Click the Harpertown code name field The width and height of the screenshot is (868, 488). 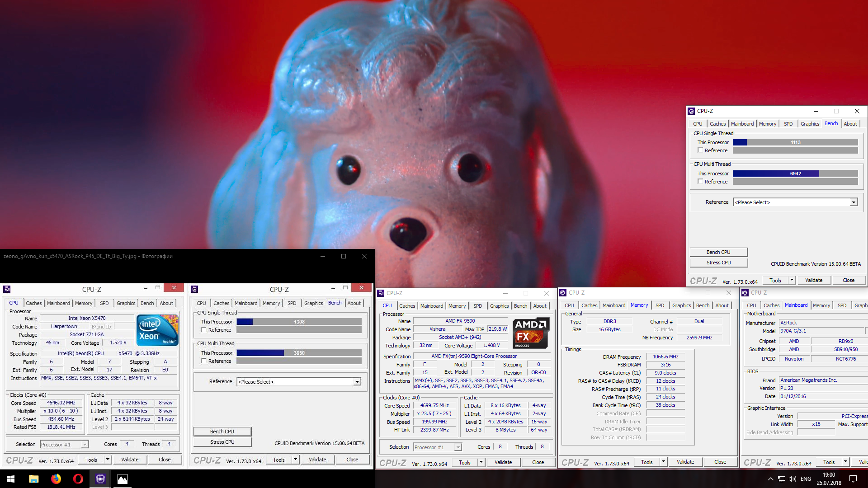[x=64, y=327]
